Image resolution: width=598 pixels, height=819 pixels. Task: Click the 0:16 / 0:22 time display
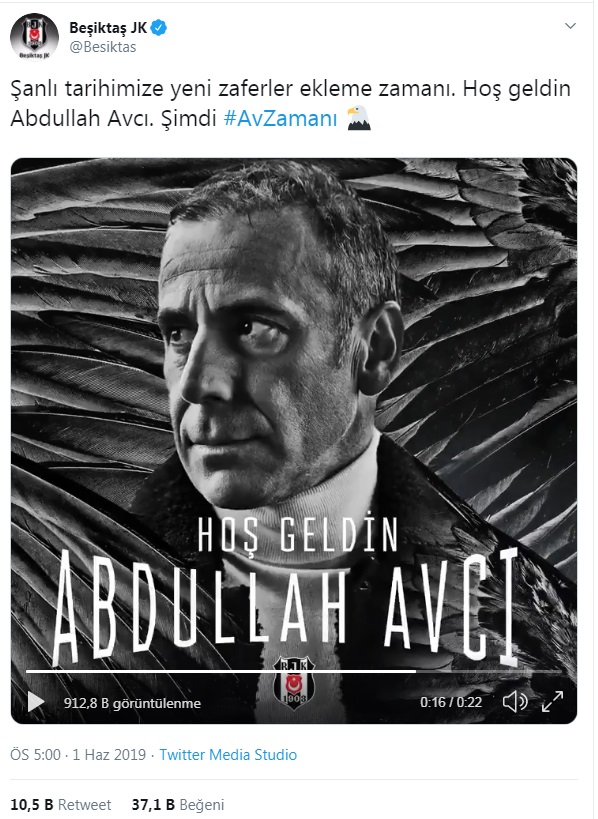click(x=451, y=702)
